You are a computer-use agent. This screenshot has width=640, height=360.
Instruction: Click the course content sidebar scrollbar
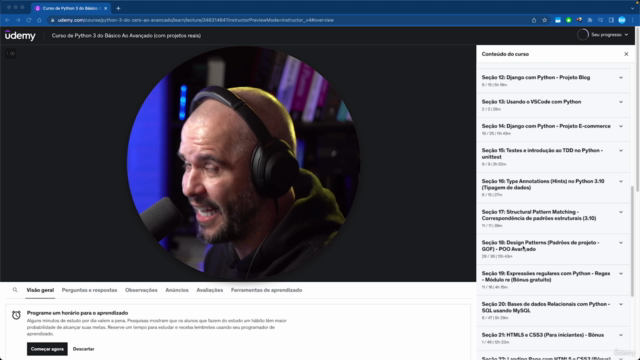(x=632, y=241)
